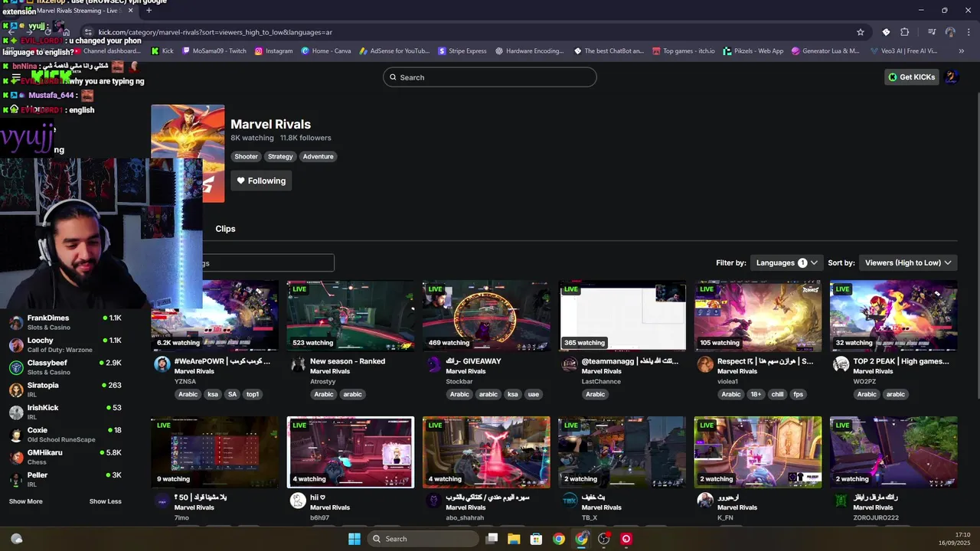Open the TOP 2 PEAK stream thumbnail
This screenshot has height=551, width=980.
coord(893,315)
